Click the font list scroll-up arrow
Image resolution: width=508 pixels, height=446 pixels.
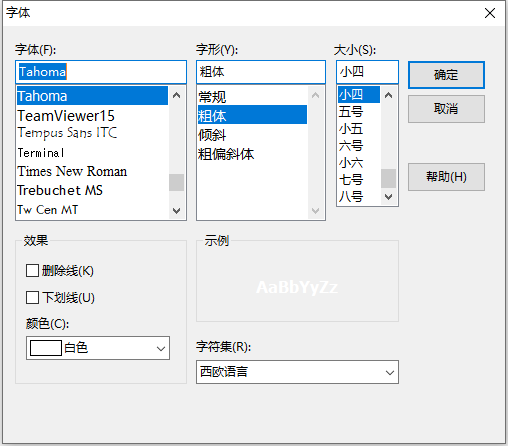pos(177,95)
